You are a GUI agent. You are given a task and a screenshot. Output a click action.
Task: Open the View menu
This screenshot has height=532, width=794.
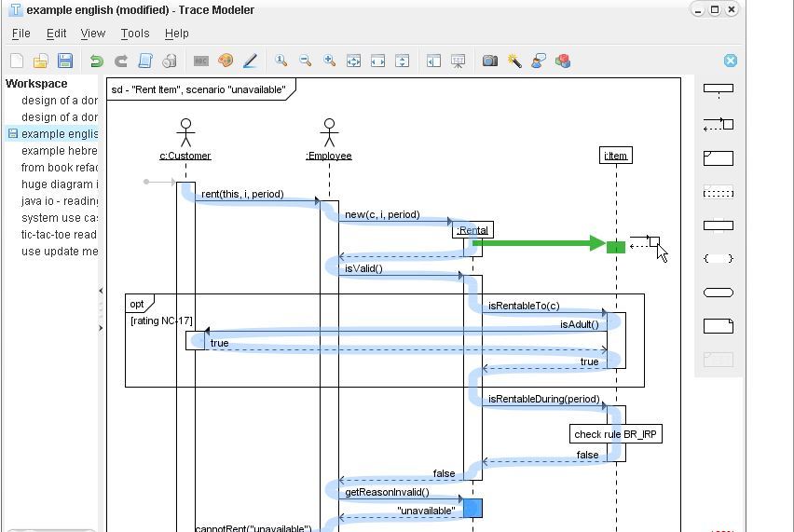click(93, 34)
